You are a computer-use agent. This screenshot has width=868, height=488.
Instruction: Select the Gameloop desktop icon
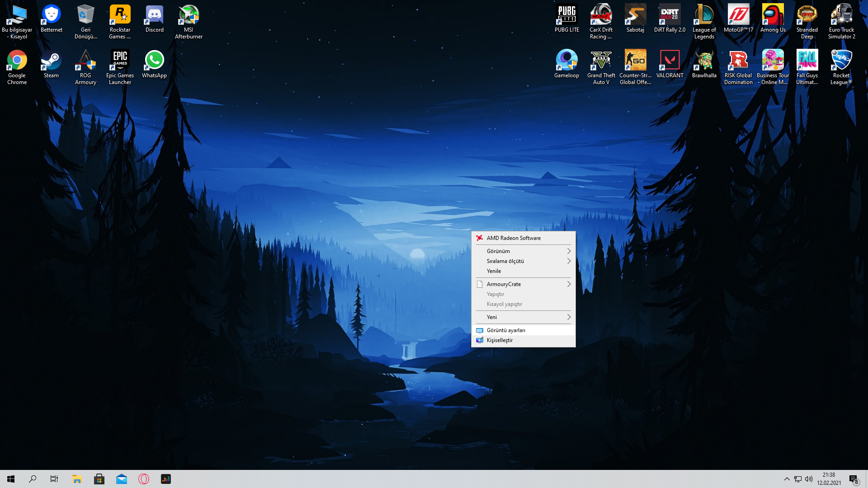click(567, 64)
